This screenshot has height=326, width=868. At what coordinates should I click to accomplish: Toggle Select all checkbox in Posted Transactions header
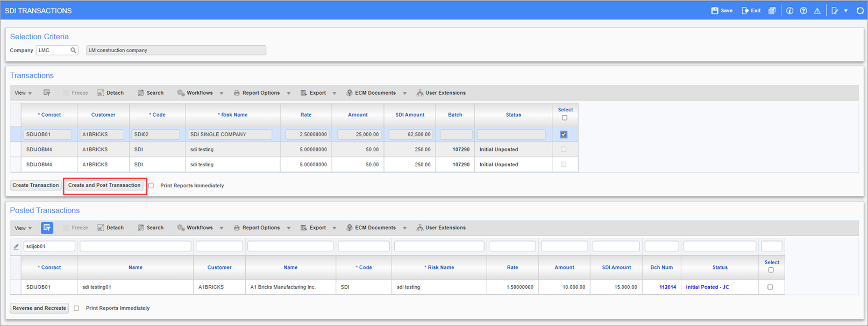point(771,270)
